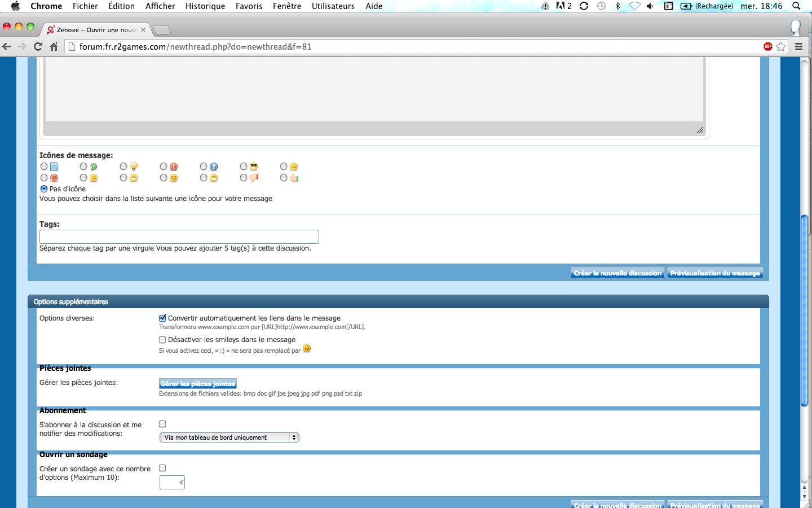The image size is (812, 508).
Task: Click 'Gérer les pièces jointes' button
Action: [x=197, y=384]
